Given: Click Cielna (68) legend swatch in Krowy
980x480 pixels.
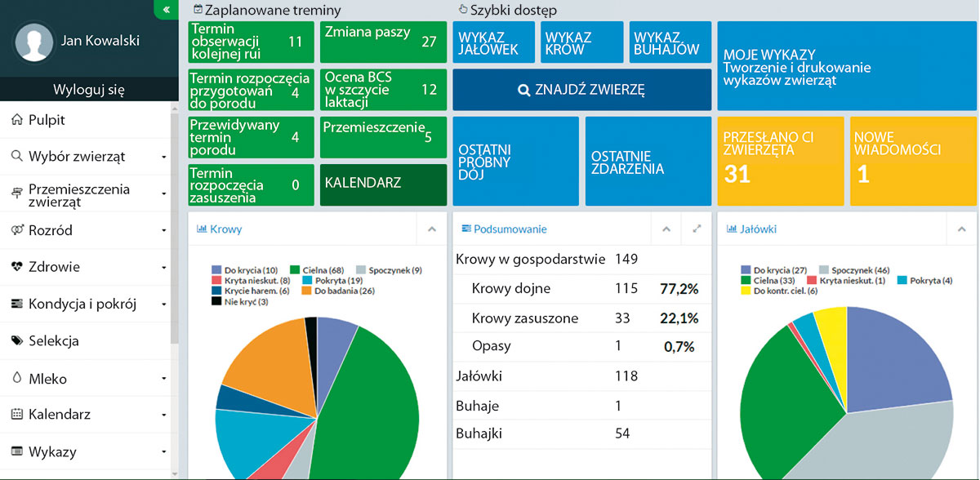Looking at the screenshot, I should point(294,269).
